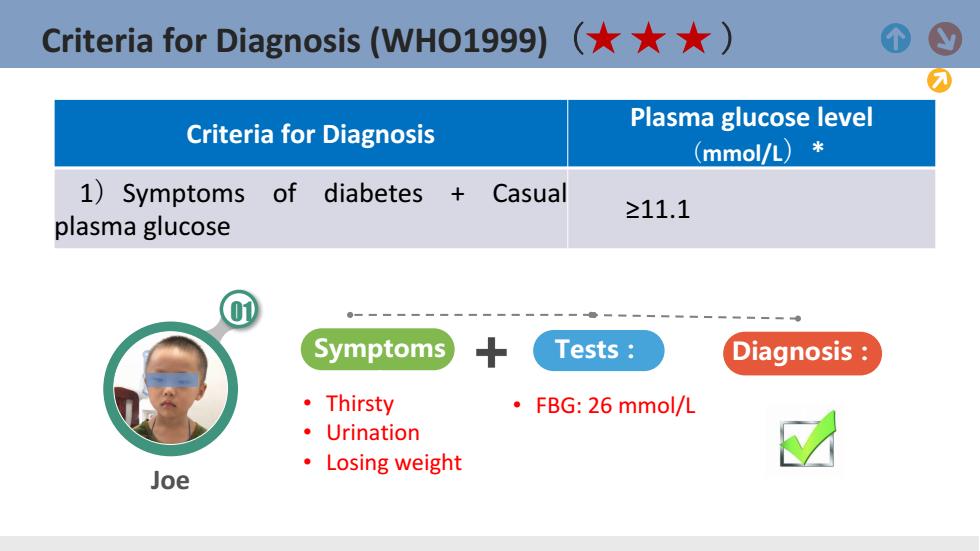Click the ≥11.1 value cell
Screen dimensions: 980x551
coord(751,209)
